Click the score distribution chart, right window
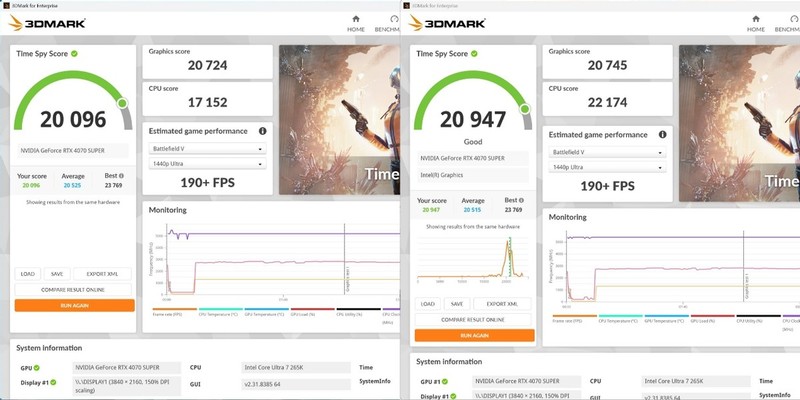The width and height of the screenshot is (800, 400). (473, 259)
